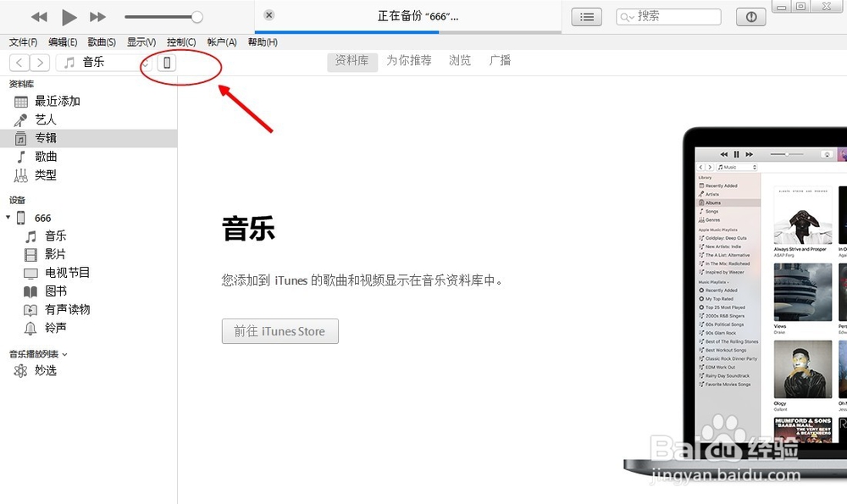This screenshot has height=504, width=847.
Task: Select 艺人 in the library sidebar
Action: click(89, 120)
